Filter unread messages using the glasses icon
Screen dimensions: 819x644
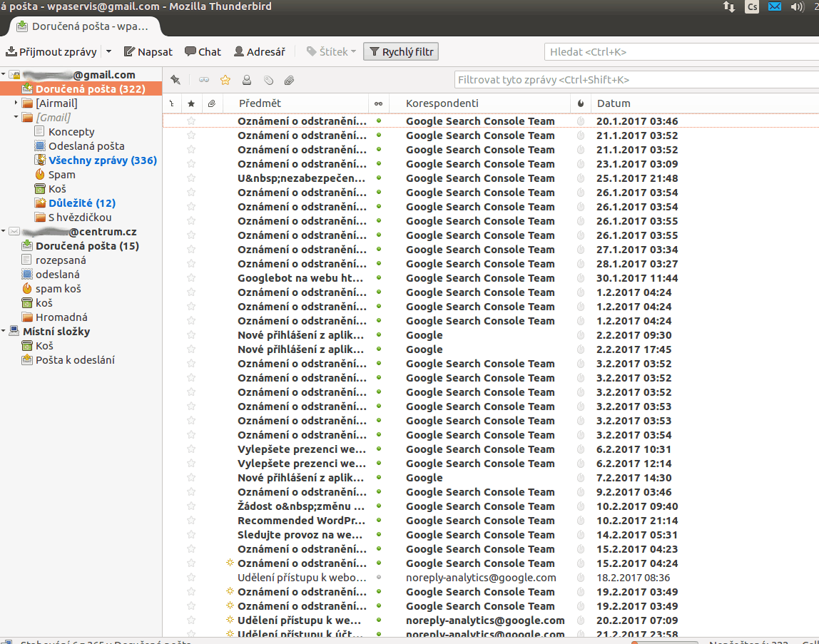(204, 80)
